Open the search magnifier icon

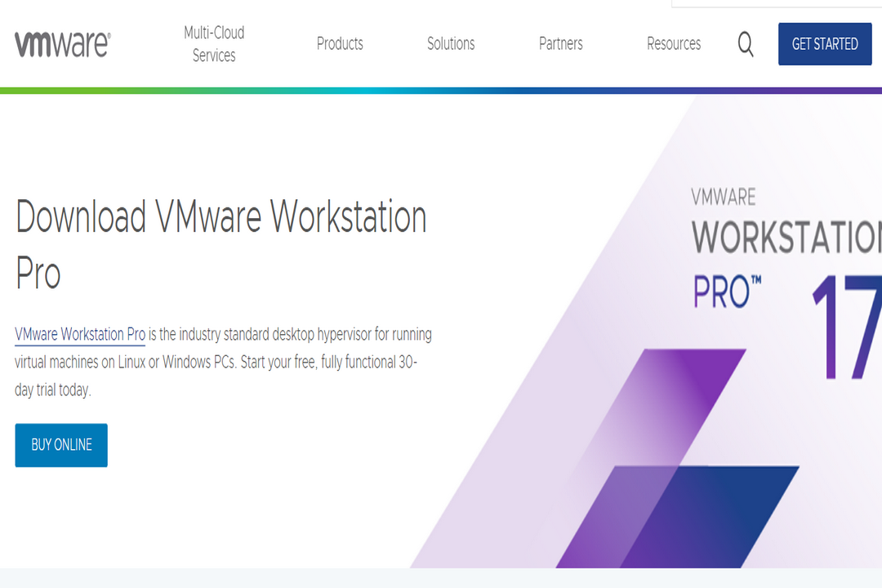[x=745, y=45]
